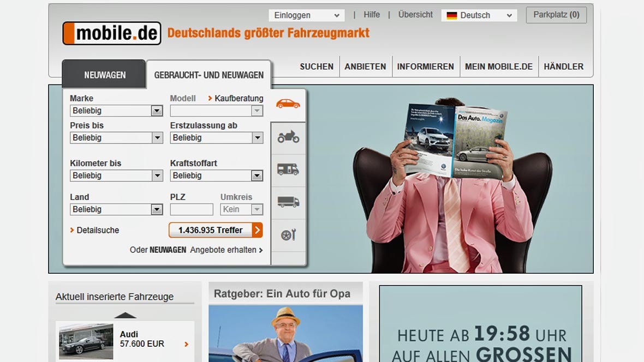The image size is (644, 362).
Task: Open the Parkplatz (0) button
Action: [x=556, y=15]
